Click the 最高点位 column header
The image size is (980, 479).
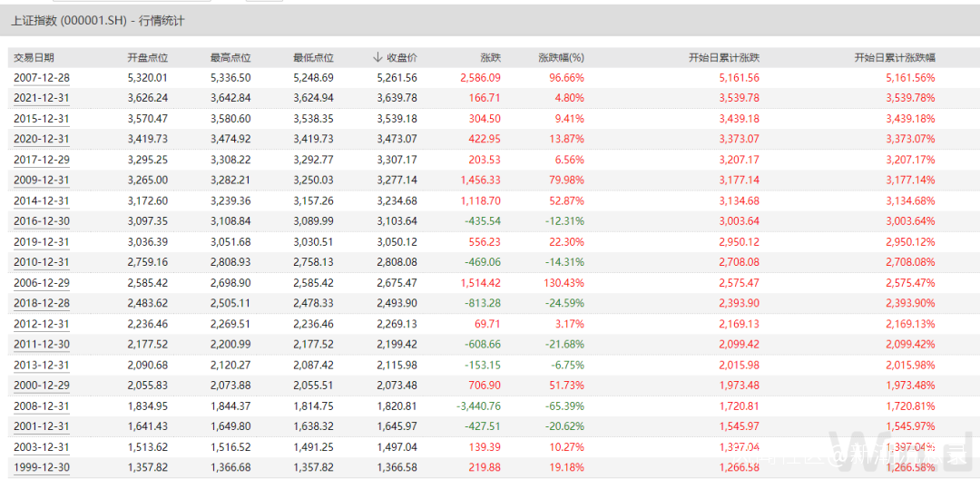coord(230,57)
